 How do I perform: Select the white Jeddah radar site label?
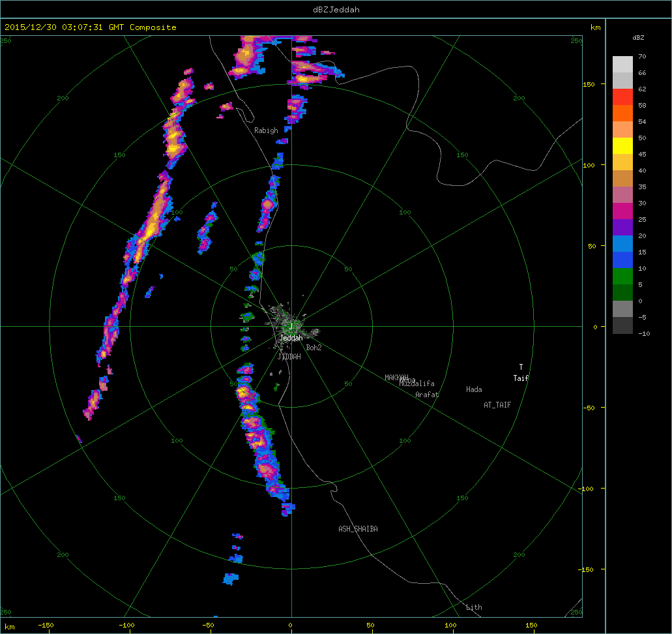(291, 338)
